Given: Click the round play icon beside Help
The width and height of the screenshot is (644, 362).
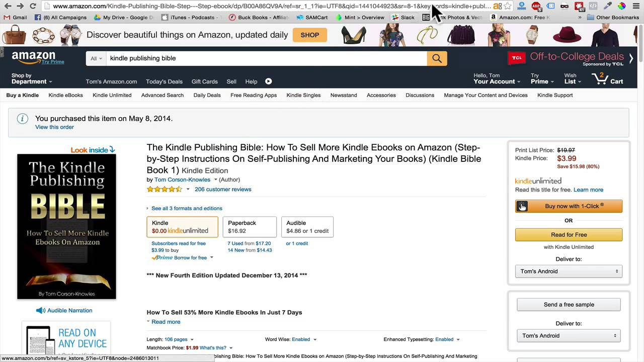Looking at the screenshot, I should [x=268, y=81].
